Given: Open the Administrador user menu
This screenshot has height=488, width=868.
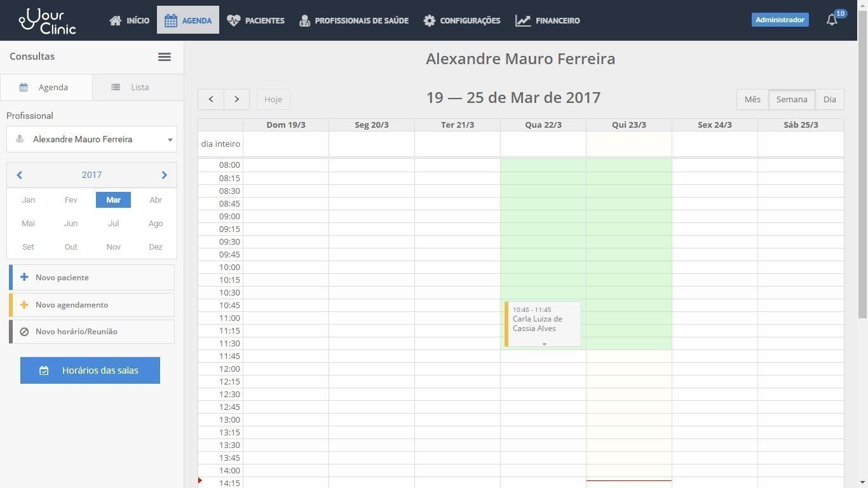Looking at the screenshot, I should 780,20.
